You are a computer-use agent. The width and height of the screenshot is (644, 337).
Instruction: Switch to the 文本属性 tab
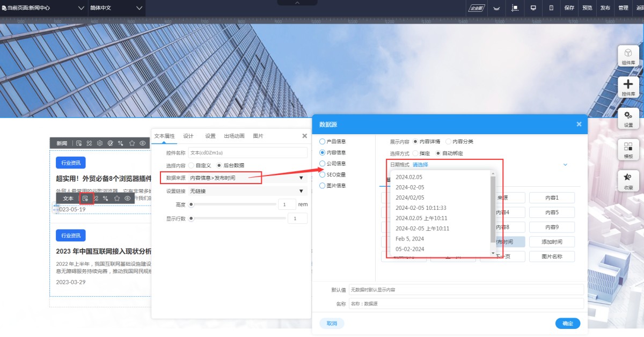pos(165,136)
